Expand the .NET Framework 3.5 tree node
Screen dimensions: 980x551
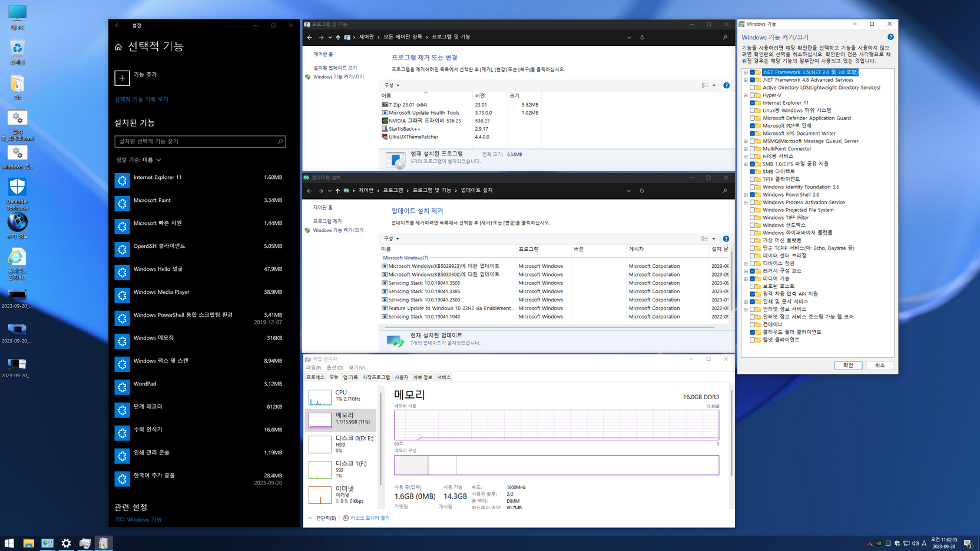(746, 72)
